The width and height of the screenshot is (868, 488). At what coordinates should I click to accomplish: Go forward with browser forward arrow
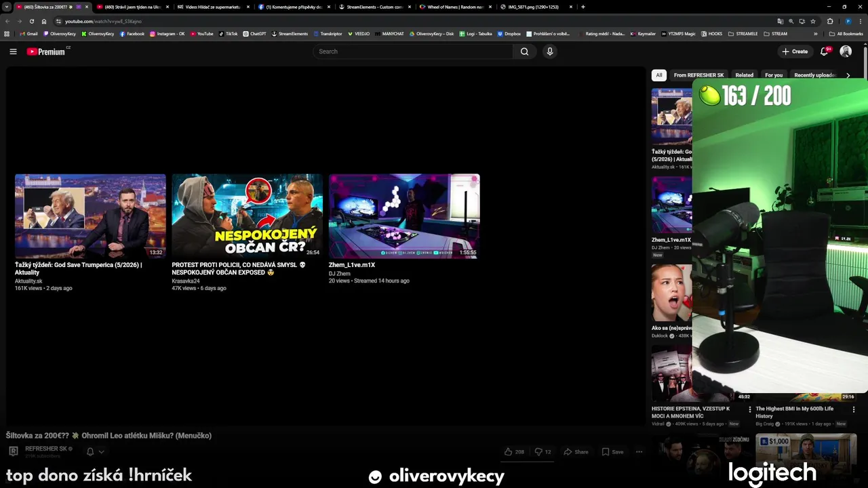pos(19,21)
